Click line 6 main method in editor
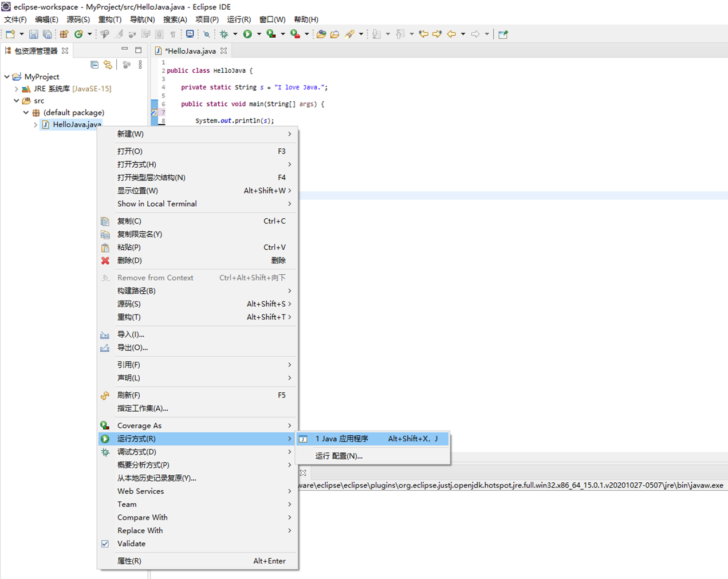This screenshot has width=728, height=579. (x=253, y=104)
